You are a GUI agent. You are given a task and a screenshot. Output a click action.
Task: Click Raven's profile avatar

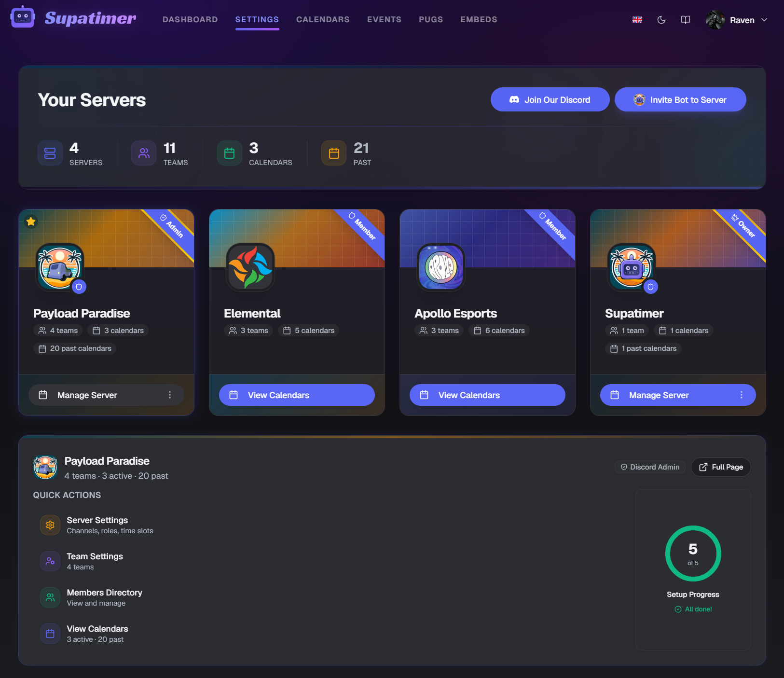tap(715, 20)
